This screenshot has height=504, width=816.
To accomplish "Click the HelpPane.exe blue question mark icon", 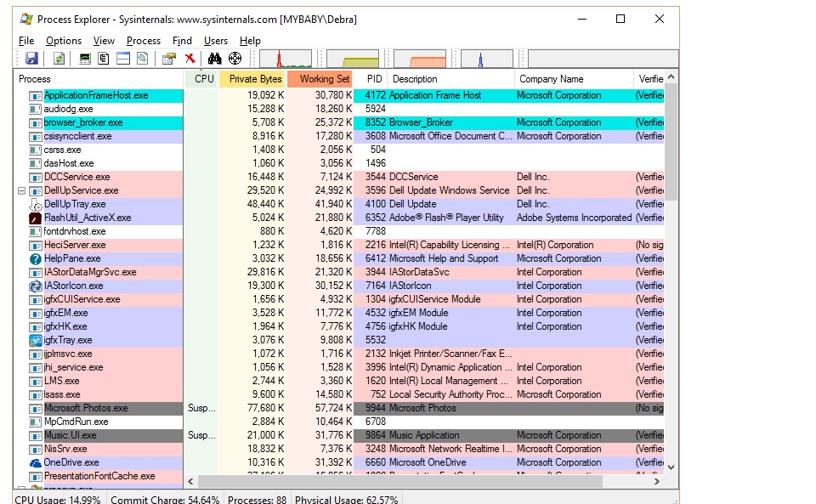I will pyautogui.click(x=36, y=258).
